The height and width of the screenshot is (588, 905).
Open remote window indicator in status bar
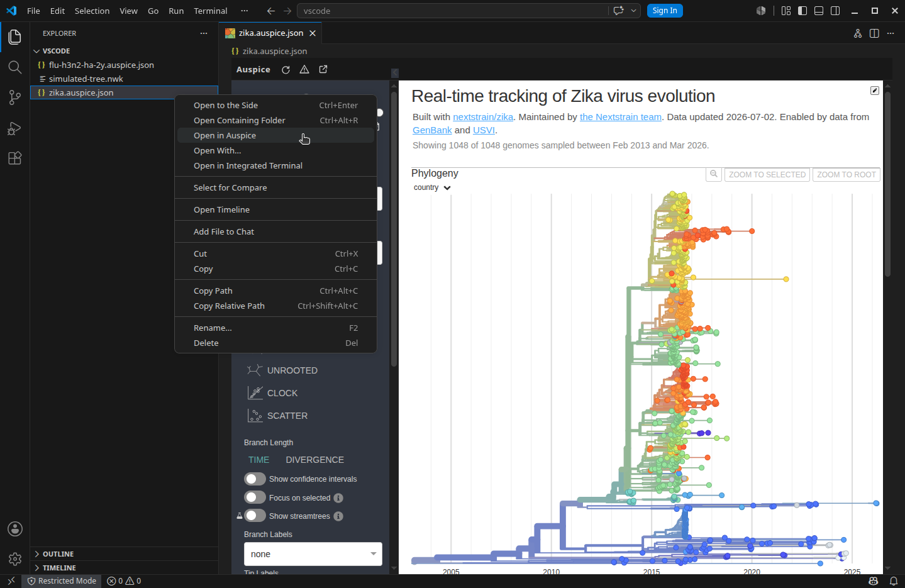11,581
